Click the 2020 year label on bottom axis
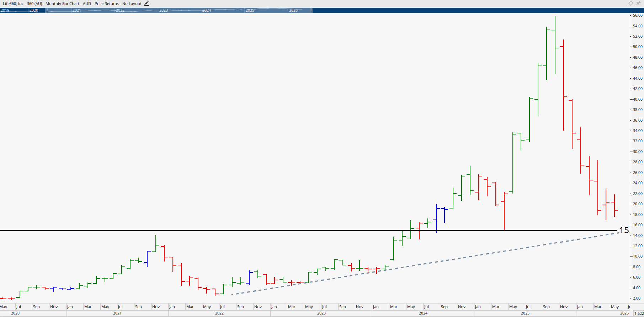Screen dimensions: 644x317 pos(15,313)
